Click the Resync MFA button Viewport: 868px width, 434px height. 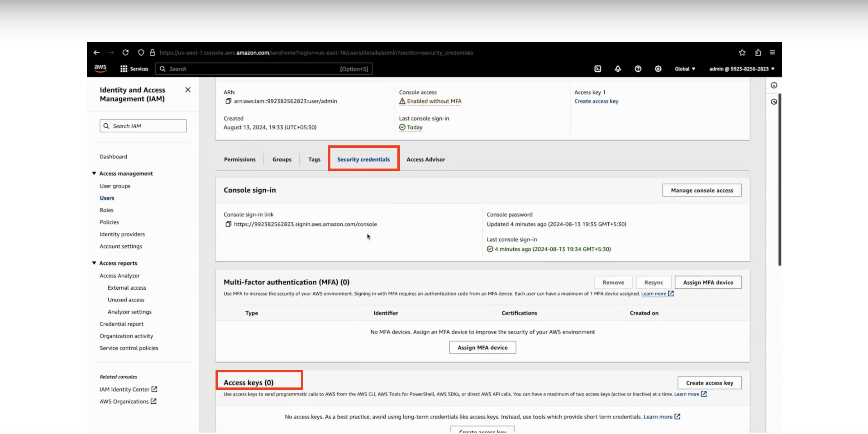pos(653,283)
